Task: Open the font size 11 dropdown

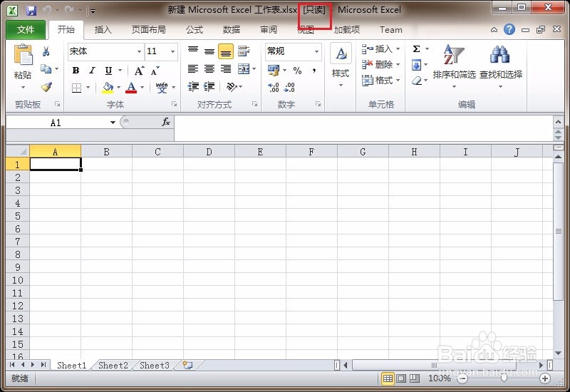Action: pos(172,51)
